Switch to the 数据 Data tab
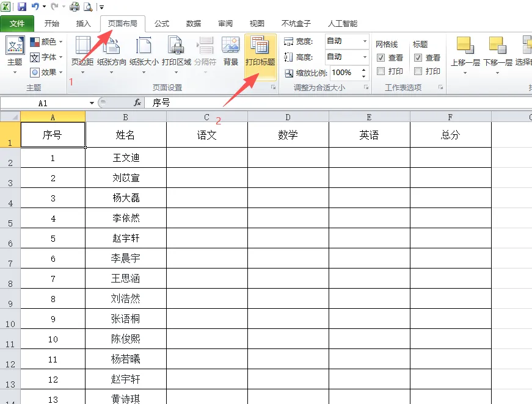This screenshot has width=532, height=404. pyautogui.click(x=194, y=23)
